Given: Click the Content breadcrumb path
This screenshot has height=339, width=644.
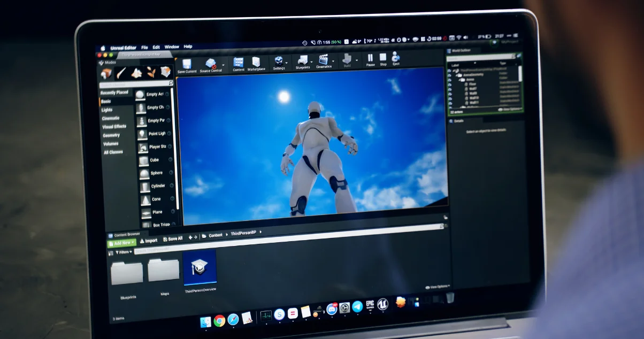Looking at the screenshot, I should (x=216, y=235).
